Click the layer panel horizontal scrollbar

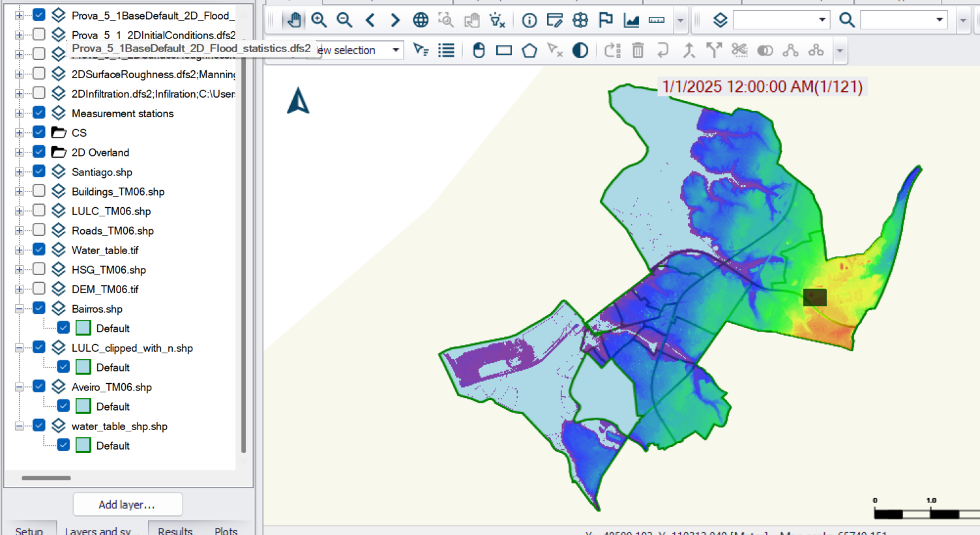pyautogui.click(x=46, y=478)
